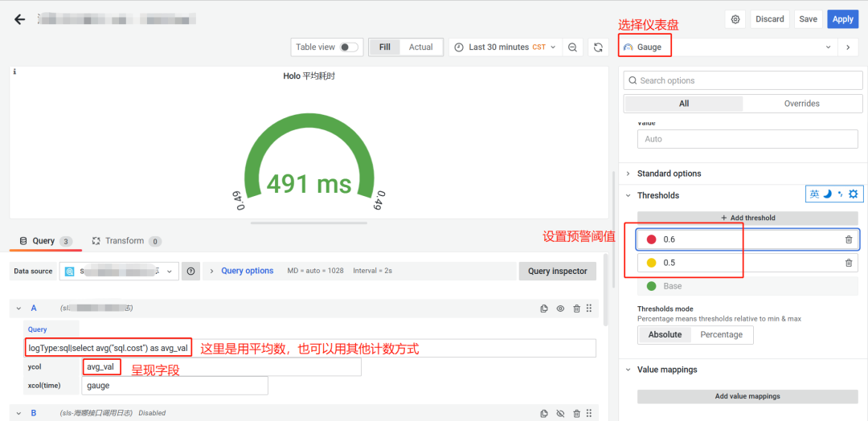
Task: Click the 0.6 threshold value field
Action: [748, 239]
